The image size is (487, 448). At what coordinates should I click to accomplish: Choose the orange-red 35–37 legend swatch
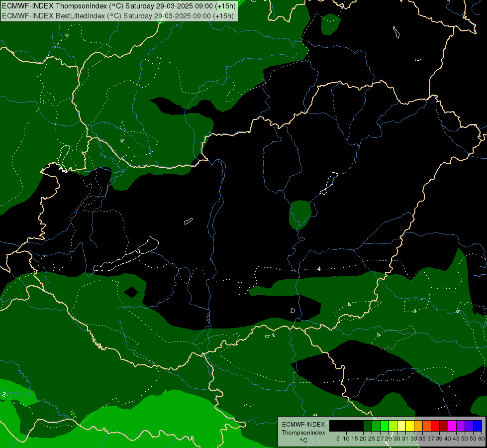(427, 426)
